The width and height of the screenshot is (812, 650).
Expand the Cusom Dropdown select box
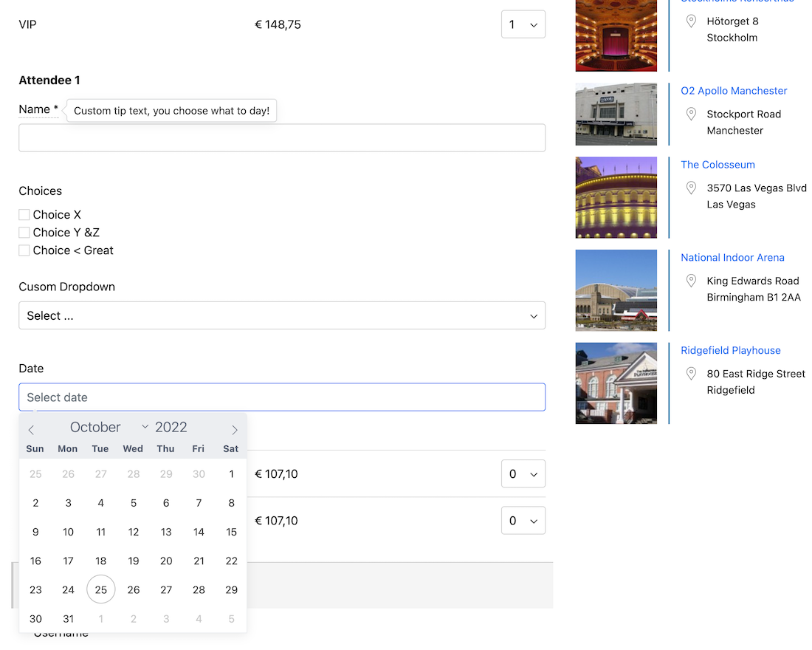click(x=282, y=315)
